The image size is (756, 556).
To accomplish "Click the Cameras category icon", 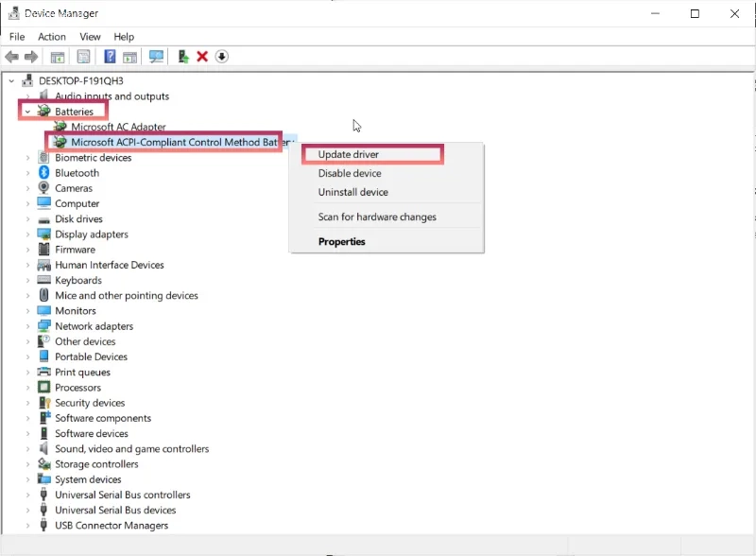I will point(44,188).
